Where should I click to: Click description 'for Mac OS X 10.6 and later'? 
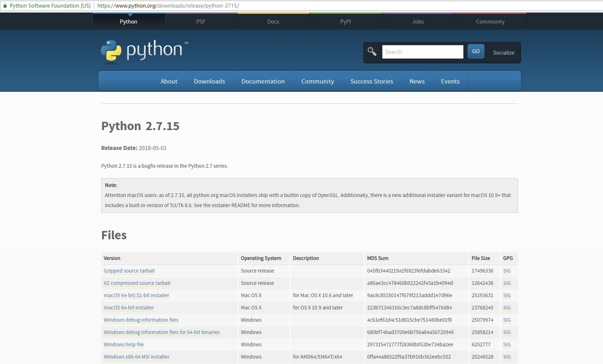323,295
